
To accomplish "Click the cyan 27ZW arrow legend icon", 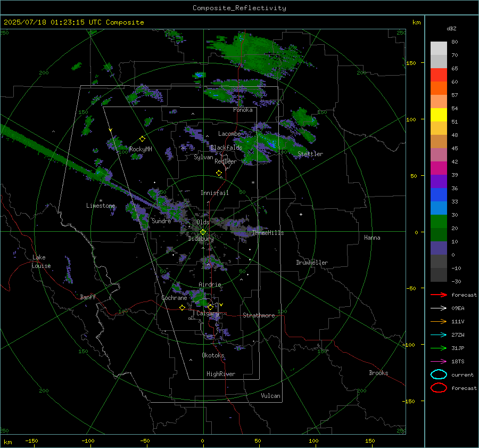I will 439,335.
